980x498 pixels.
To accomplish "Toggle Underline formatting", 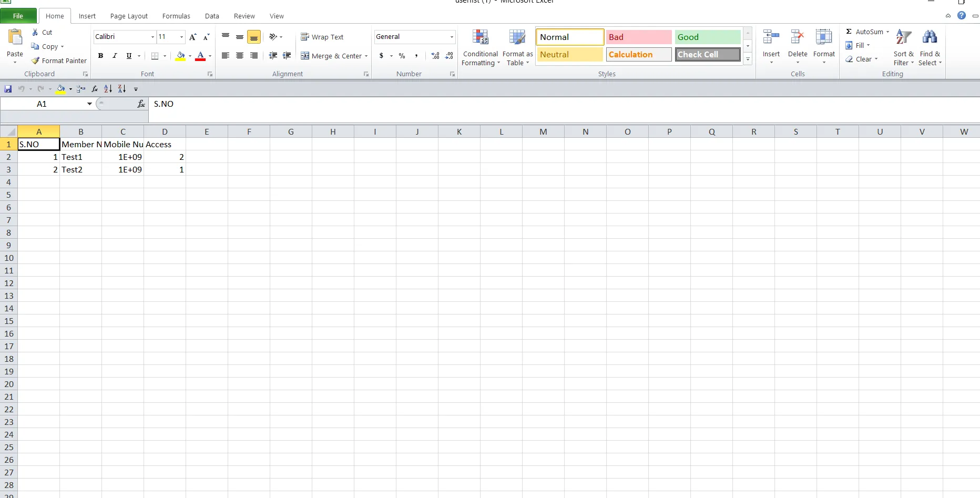I will click(129, 56).
